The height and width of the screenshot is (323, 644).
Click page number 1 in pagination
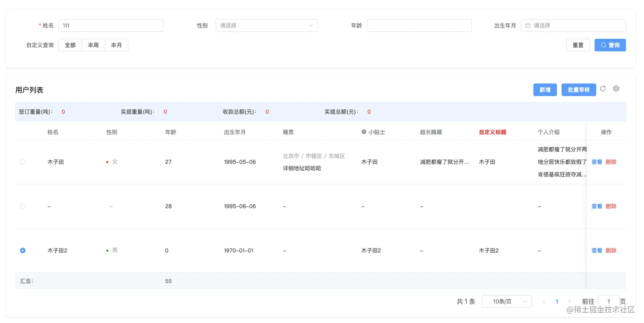coord(557,301)
